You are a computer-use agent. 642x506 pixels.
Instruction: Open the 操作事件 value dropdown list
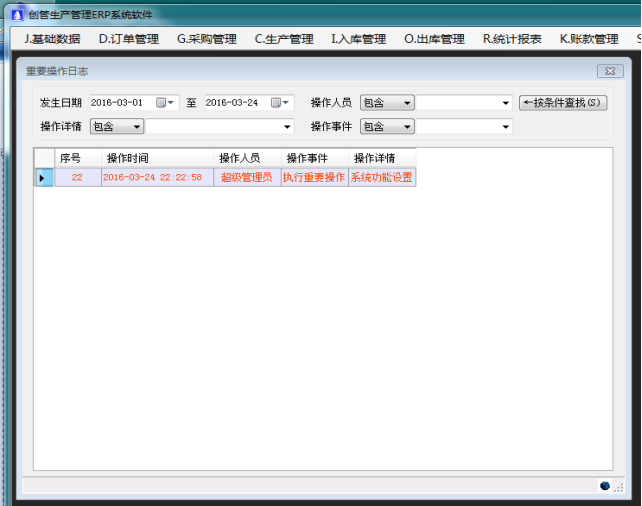click(x=506, y=127)
